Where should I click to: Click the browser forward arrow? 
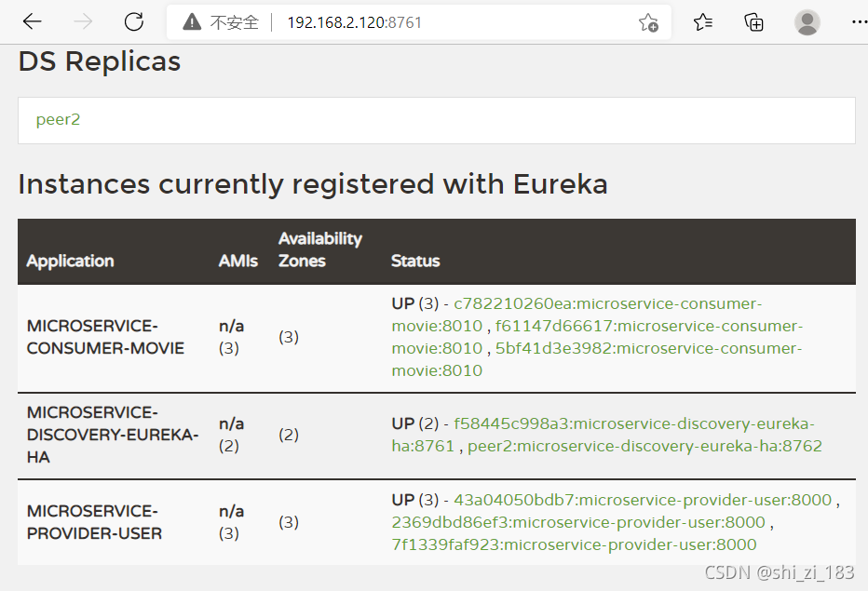(x=83, y=21)
